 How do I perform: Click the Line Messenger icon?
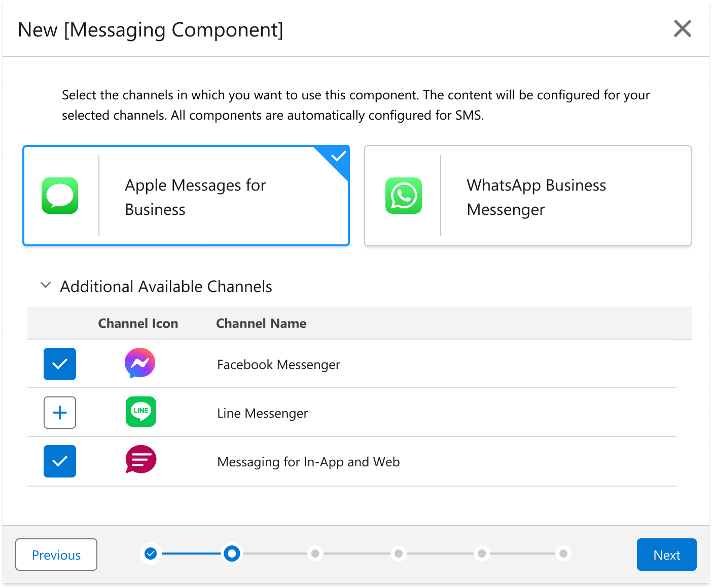coord(141,412)
